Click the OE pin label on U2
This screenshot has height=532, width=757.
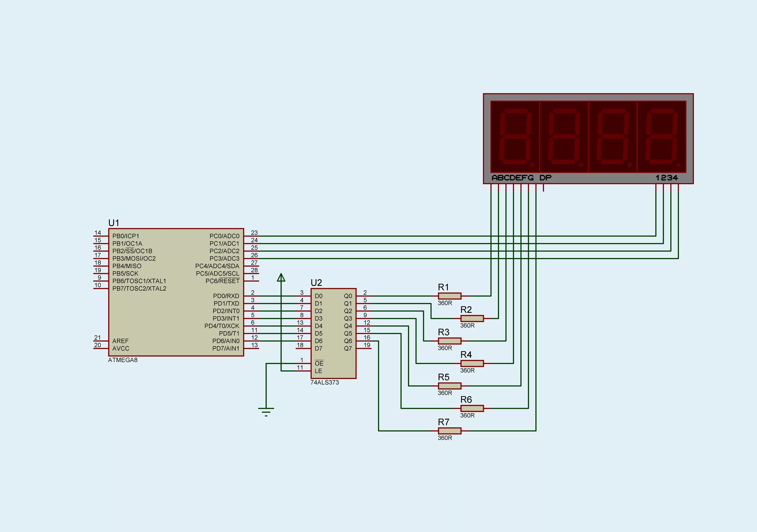pos(319,363)
